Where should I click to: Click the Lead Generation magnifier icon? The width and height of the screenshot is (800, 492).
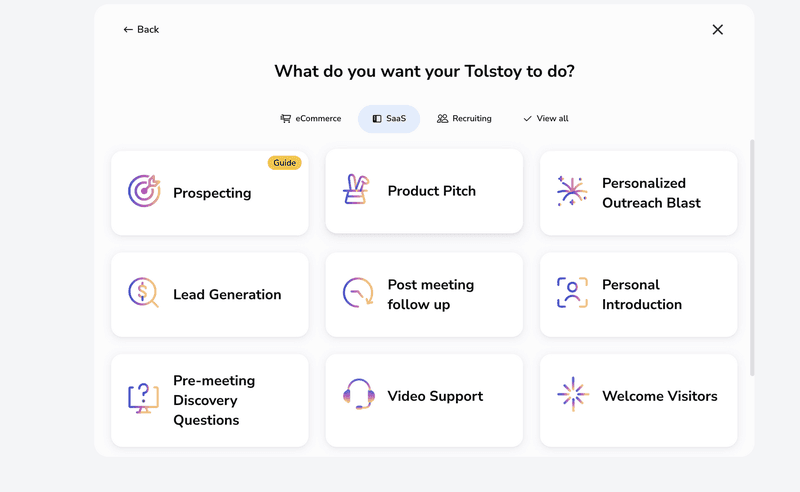(144, 293)
